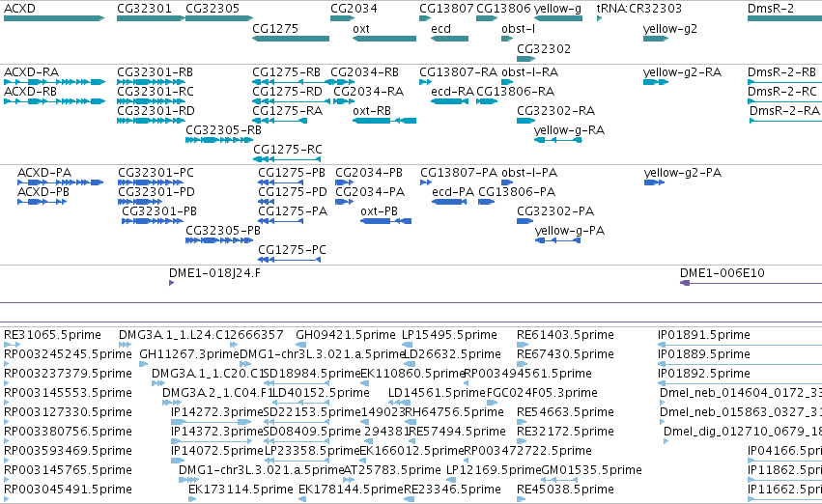Click the CG13806 gene label
Viewport: 822px width, 504px height.
pyautogui.click(x=503, y=9)
